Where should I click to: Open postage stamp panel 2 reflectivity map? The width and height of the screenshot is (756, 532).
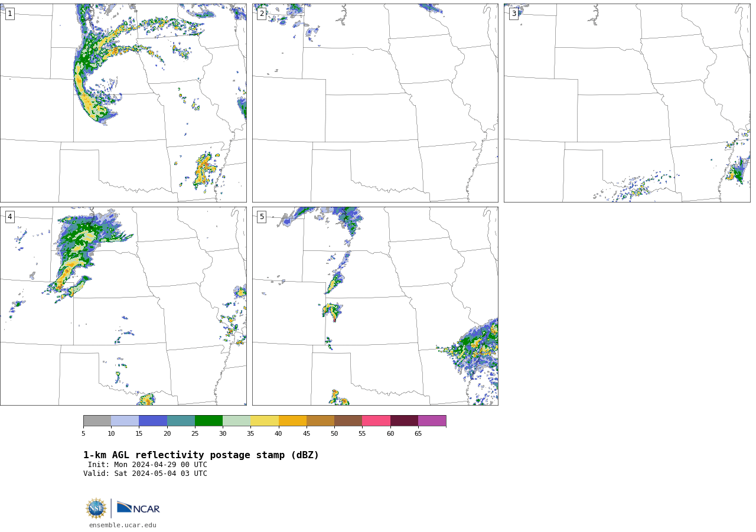375,103
